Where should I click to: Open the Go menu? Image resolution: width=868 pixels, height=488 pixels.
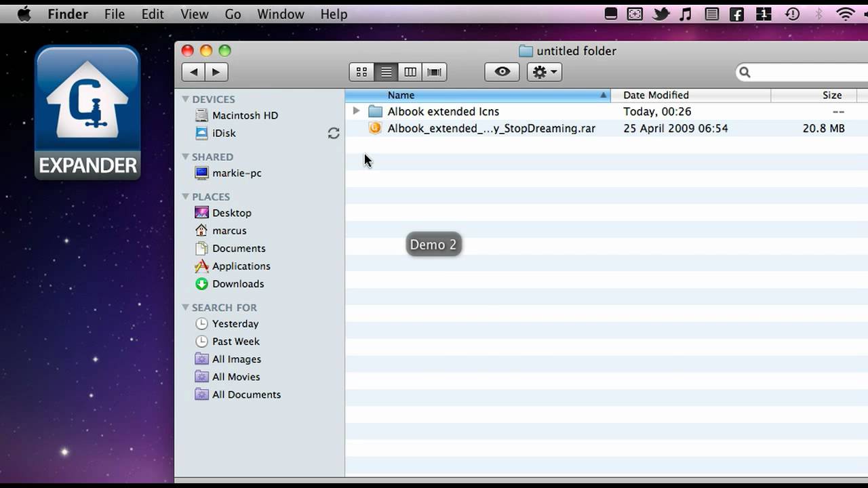coord(233,14)
